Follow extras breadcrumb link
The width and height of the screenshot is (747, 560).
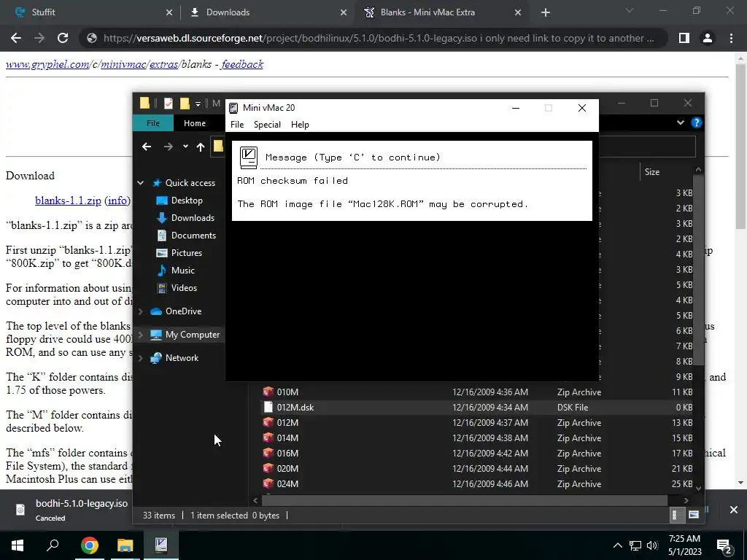click(164, 64)
